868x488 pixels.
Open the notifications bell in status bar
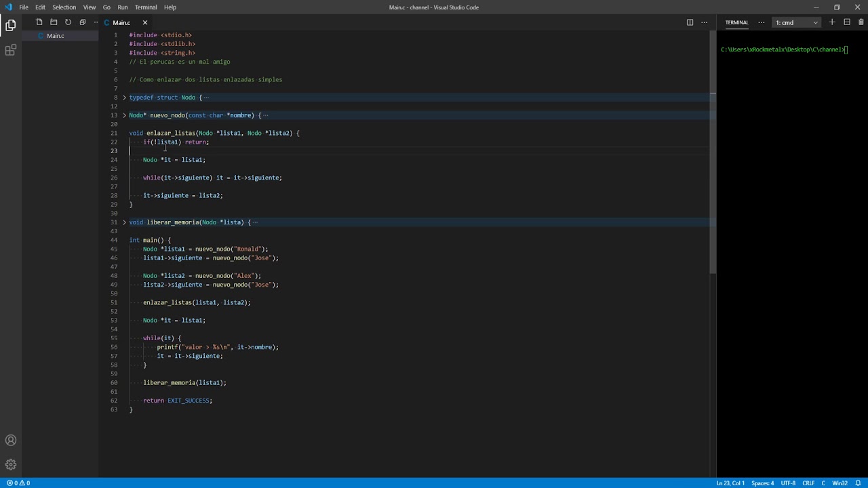click(x=858, y=483)
